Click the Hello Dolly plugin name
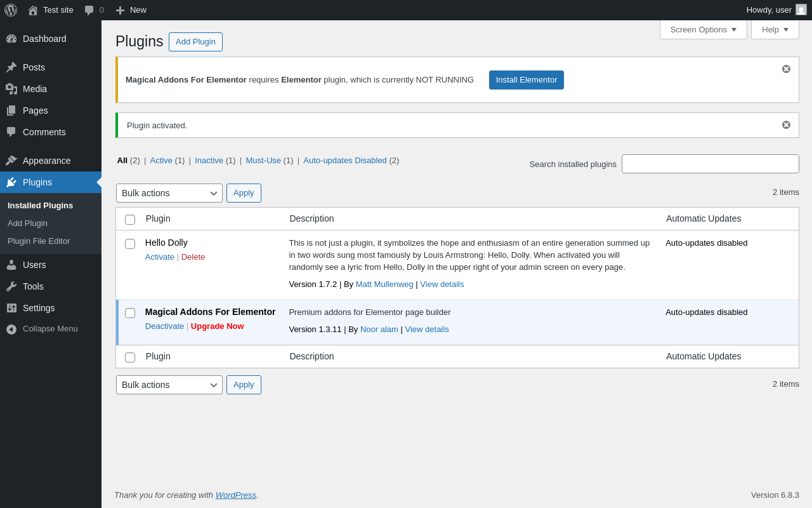The height and width of the screenshot is (508, 812). [x=166, y=243]
